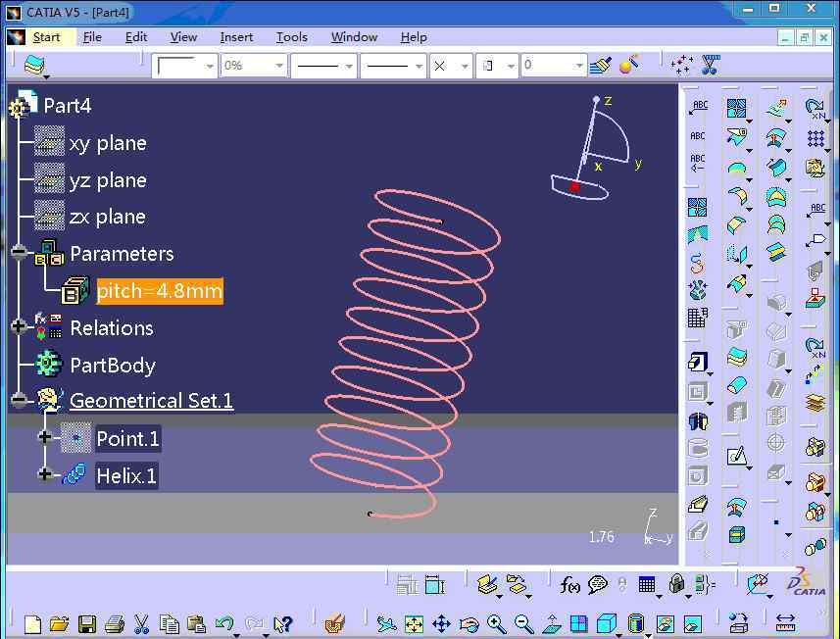Expand the Point.1 node

coord(45,436)
